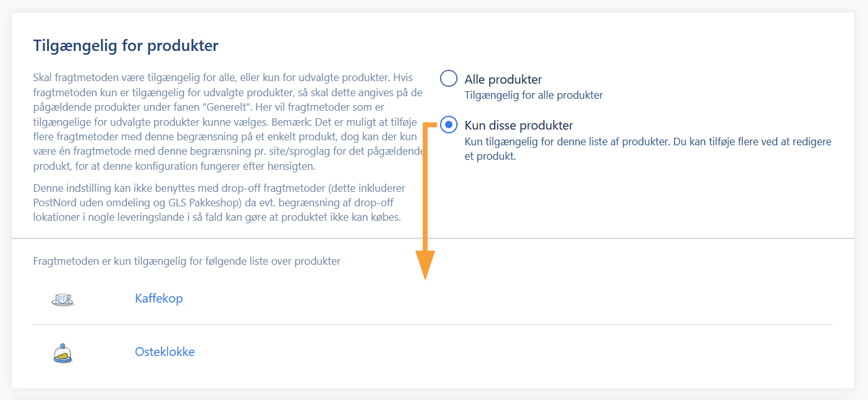
Task: Click the orange arrow's horizontal start segment
Action: (x=429, y=125)
